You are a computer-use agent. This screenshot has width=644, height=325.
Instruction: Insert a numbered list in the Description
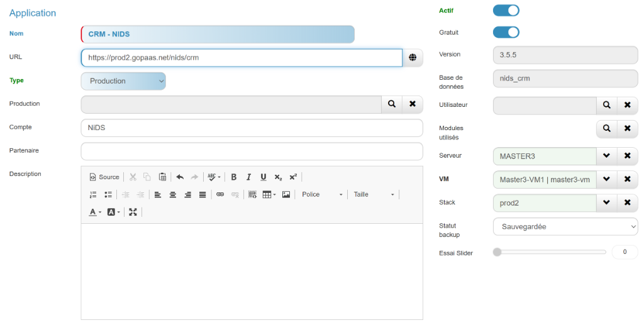tap(93, 195)
